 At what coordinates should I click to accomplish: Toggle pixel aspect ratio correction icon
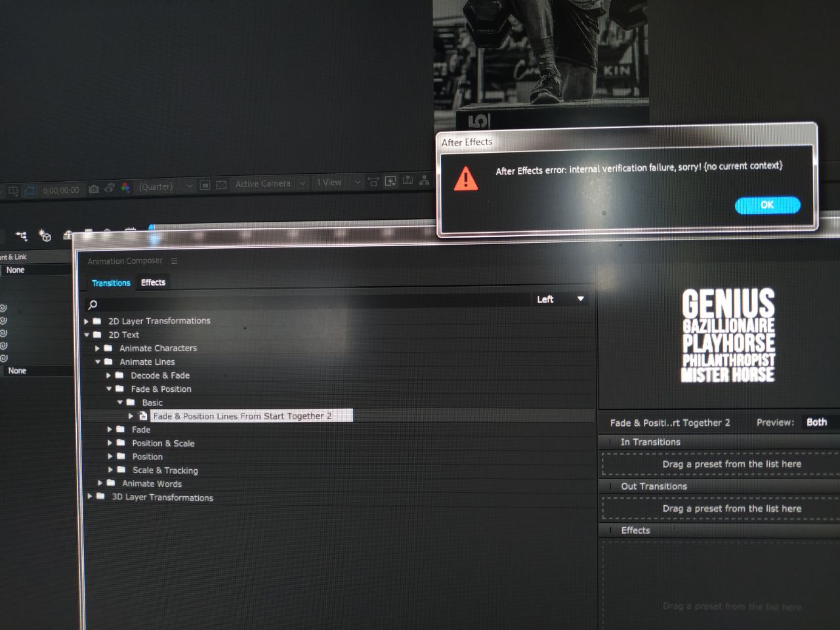[x=373, y=182]
